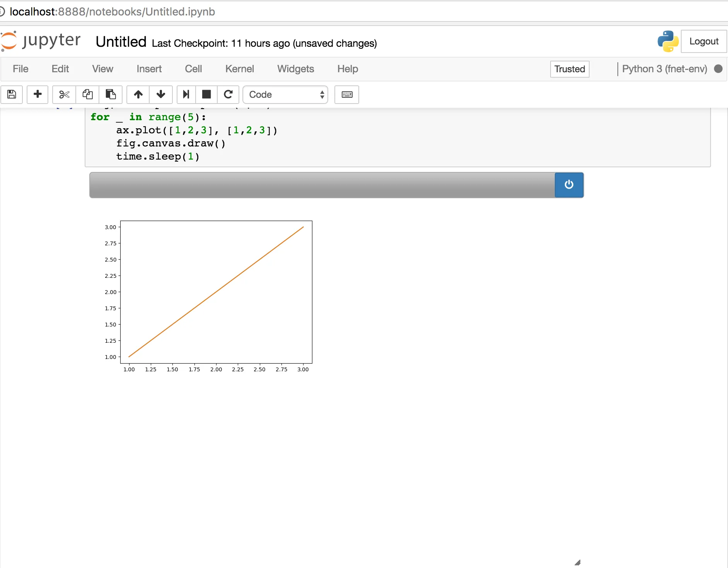Click the Python logo icon
This screenshot has height=568, width=728.
coord(668,41)
